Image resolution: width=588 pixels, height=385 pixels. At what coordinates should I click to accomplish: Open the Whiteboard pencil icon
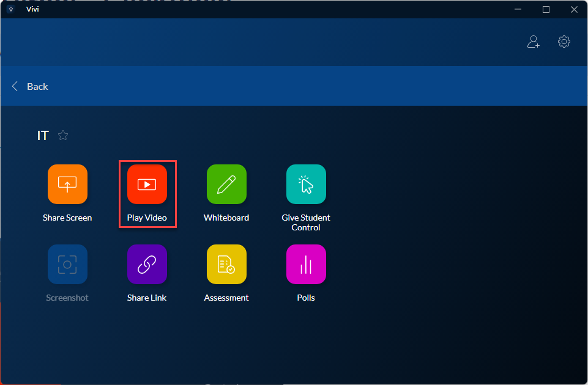226,184
